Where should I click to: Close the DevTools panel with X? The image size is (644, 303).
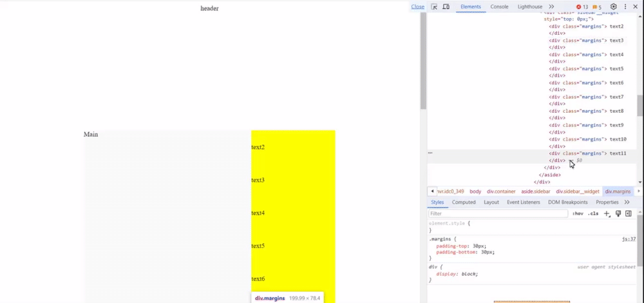tap(637, 6)
